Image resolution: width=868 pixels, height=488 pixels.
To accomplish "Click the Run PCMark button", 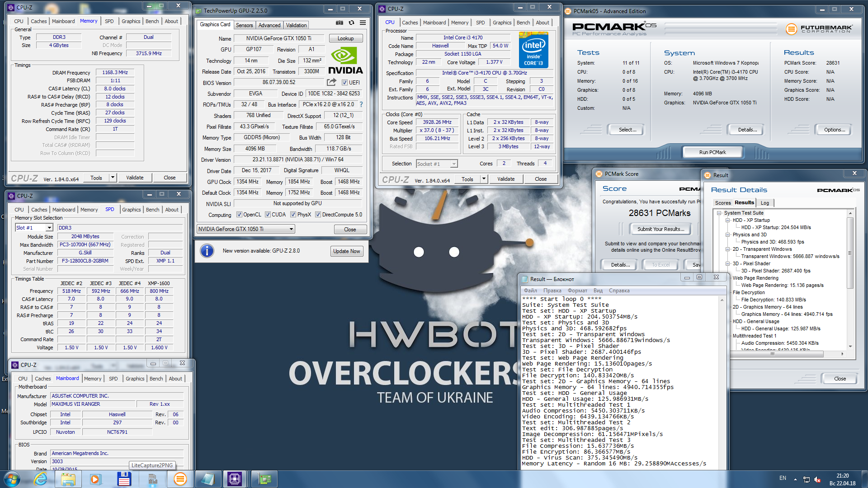I will [712, 152].
